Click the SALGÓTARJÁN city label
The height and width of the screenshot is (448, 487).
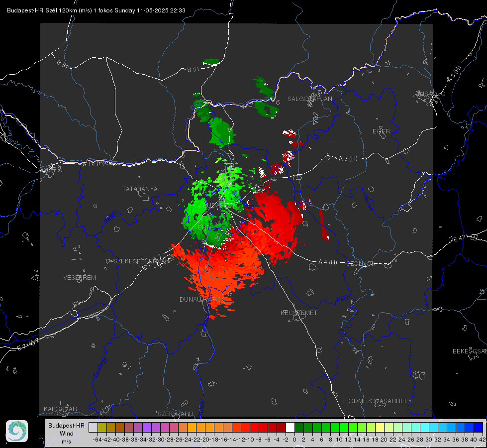coord(309,99)
